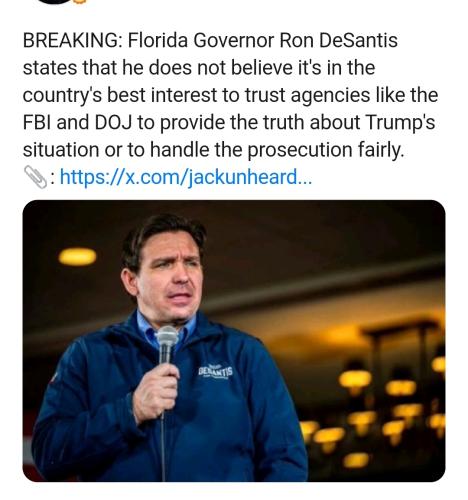Open the attached speaker photo

pyautogui.click(x=234, y=341)
